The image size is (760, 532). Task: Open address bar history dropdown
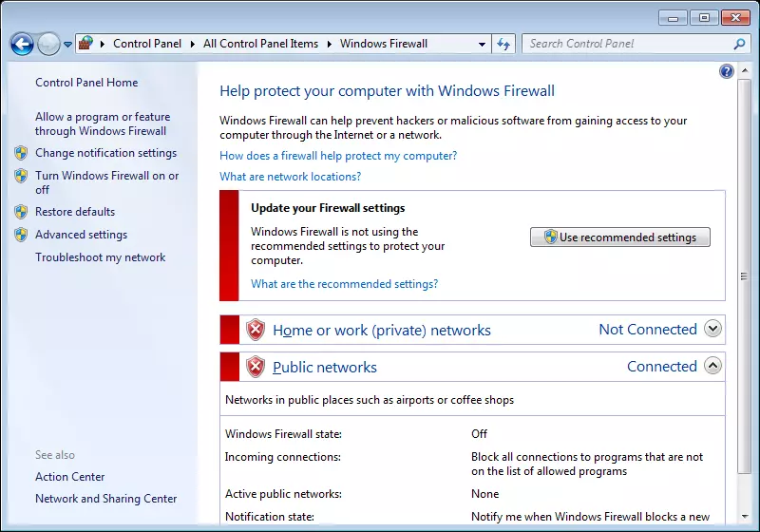pyautogui.click(x=482, y=44)
